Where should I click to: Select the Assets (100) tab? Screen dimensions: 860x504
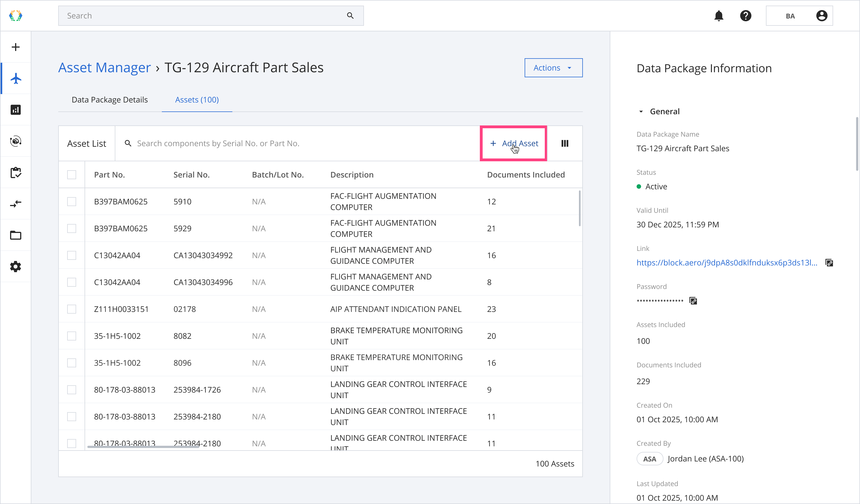click(x=197, y=100)
